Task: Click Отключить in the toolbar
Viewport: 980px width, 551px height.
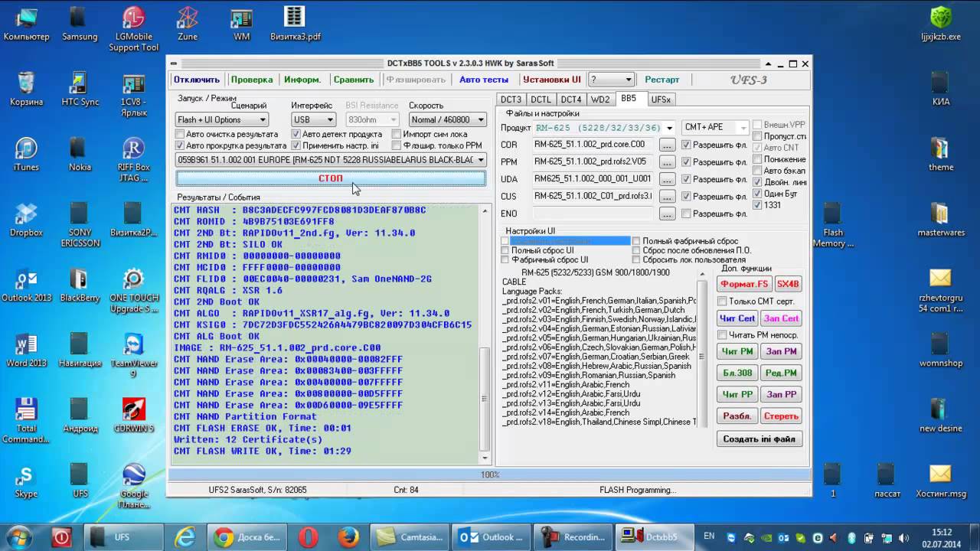Action: 197,80
